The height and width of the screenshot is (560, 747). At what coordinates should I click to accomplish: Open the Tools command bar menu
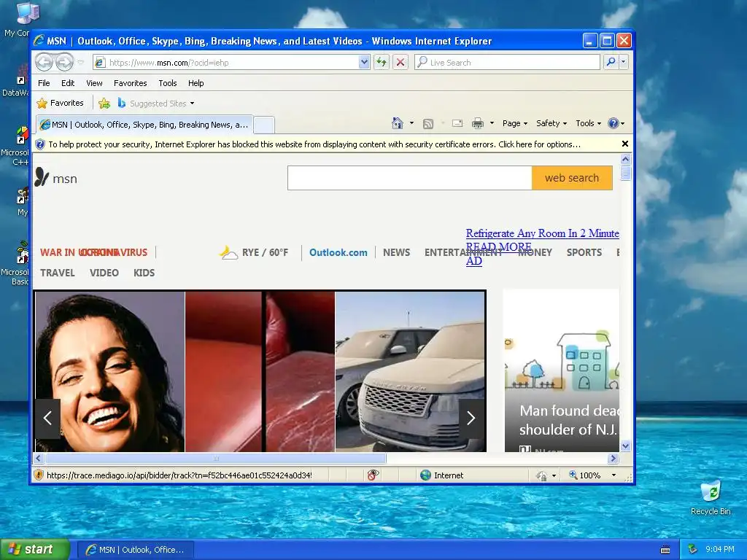pos(589,123)
